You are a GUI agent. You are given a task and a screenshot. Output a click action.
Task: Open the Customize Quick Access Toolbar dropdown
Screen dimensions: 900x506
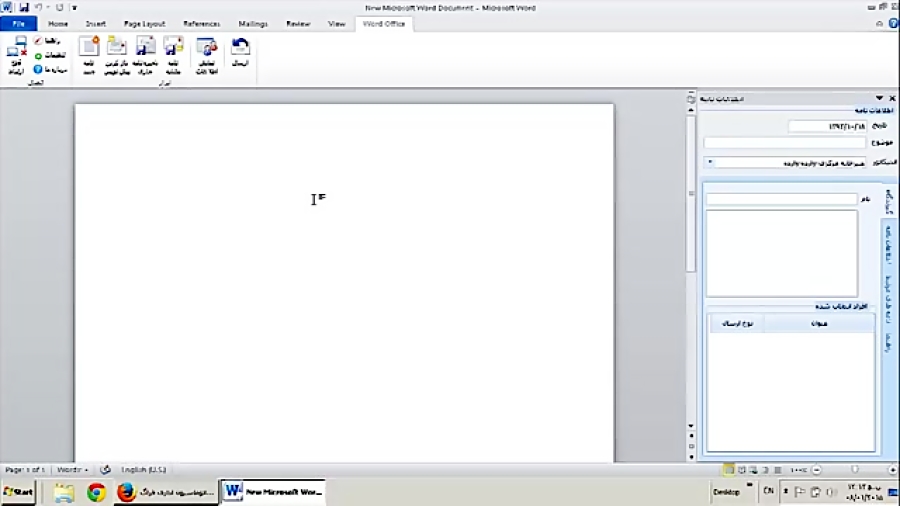click(x=74, y=7)
